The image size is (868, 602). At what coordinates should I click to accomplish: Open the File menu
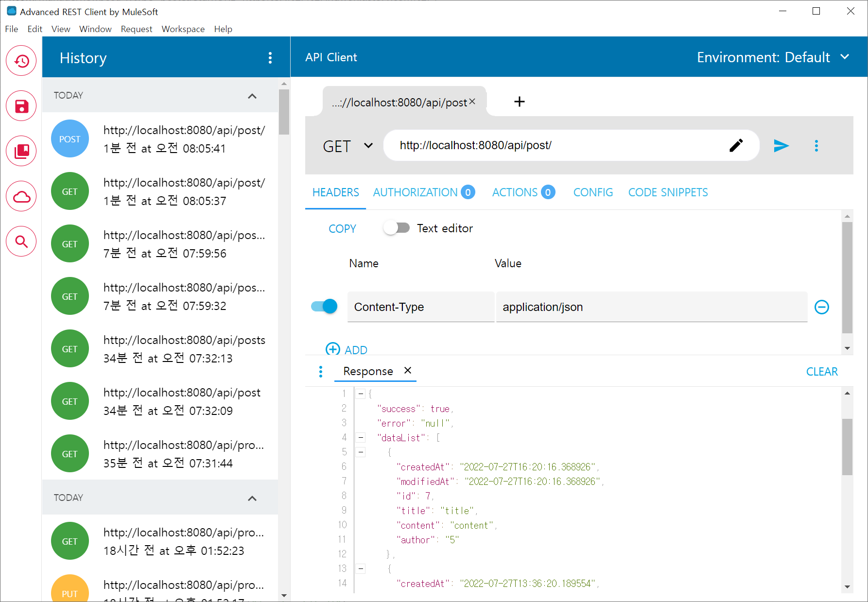click(x=12, y=29)
